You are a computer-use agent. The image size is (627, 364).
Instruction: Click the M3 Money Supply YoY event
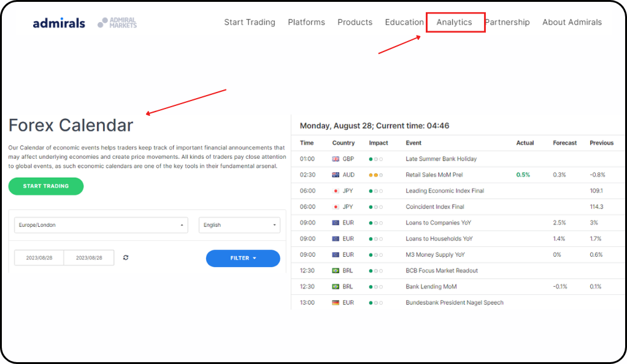point(435,255)
